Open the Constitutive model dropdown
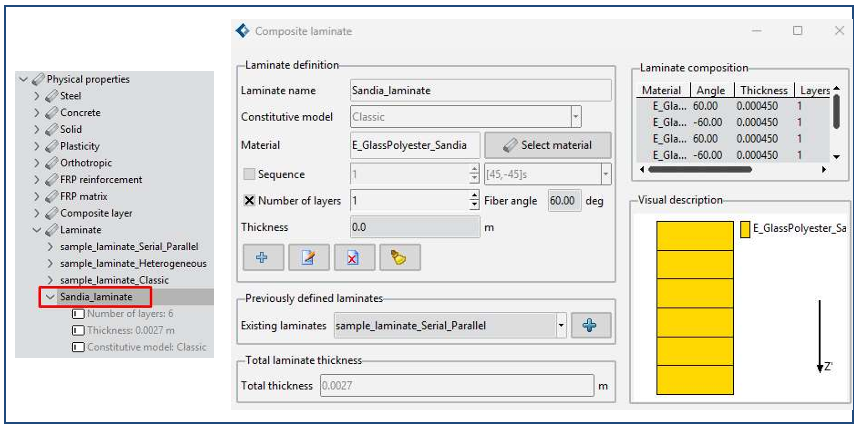This screenshot has height=428, width=858. (x=575, y=117)
